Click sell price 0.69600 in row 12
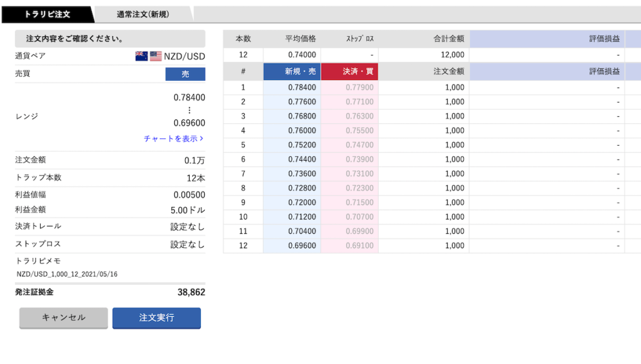Viewport: 641px width, 364px height. pyautogui.click(x=302, y=246)
